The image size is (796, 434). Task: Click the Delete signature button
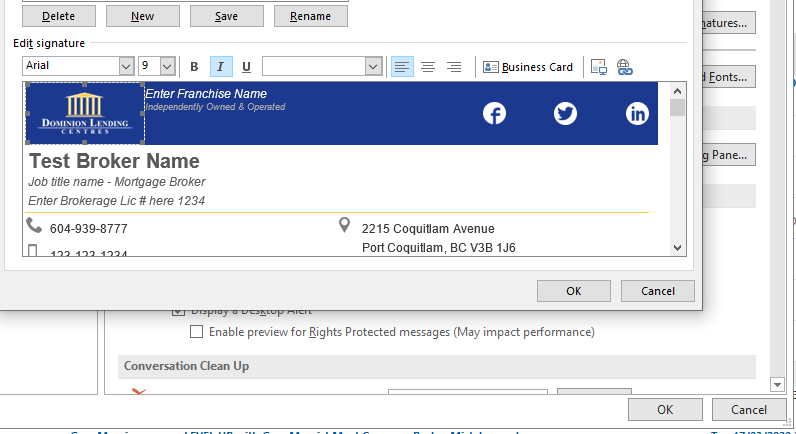click(59, 16)
